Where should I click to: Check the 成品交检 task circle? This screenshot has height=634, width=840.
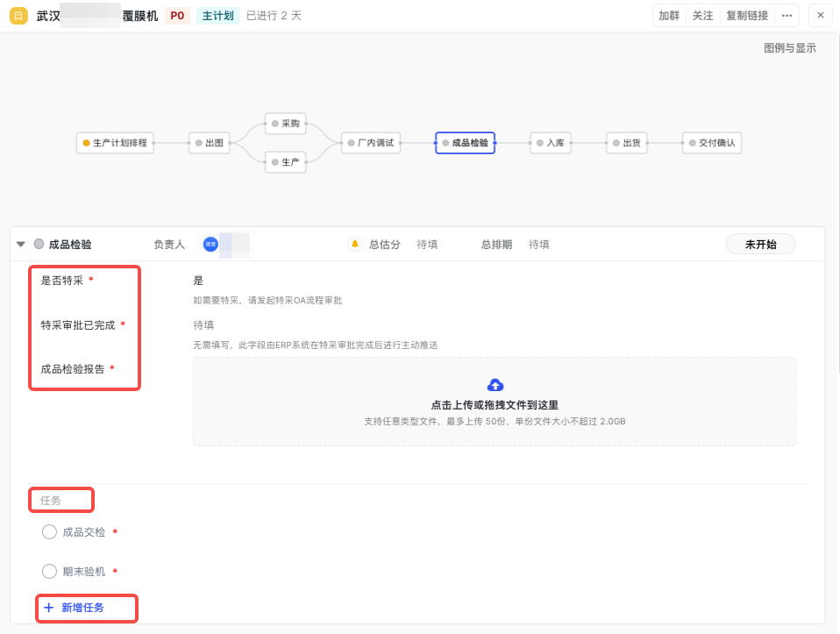coord(50,531)
